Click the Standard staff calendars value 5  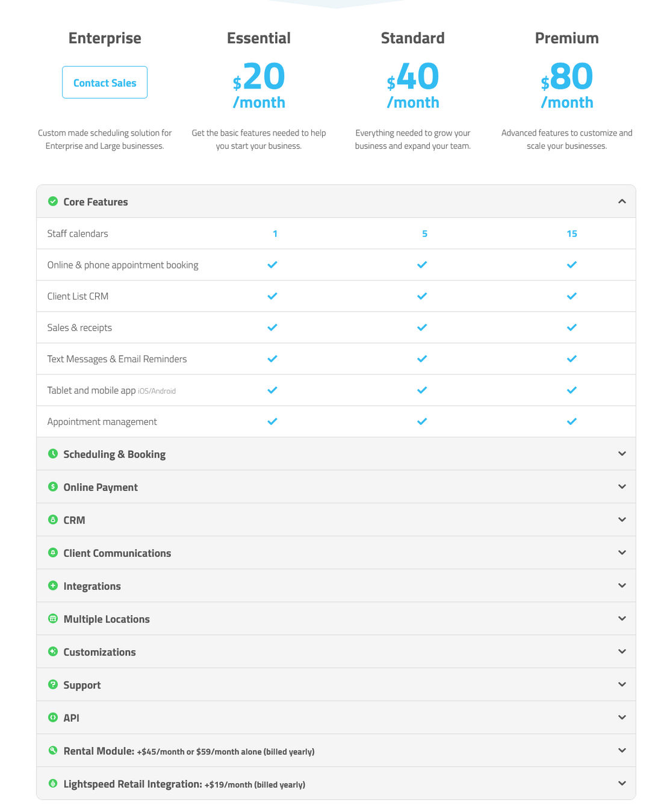point(424,234)
